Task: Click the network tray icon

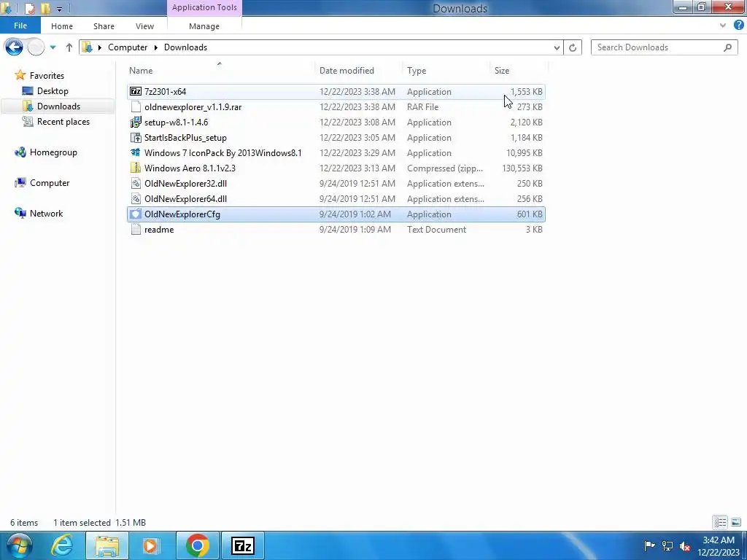Action: 667,546
